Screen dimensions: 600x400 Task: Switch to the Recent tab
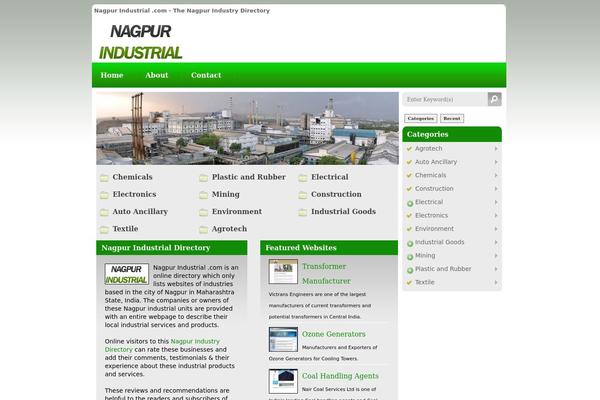pos(452,118)
